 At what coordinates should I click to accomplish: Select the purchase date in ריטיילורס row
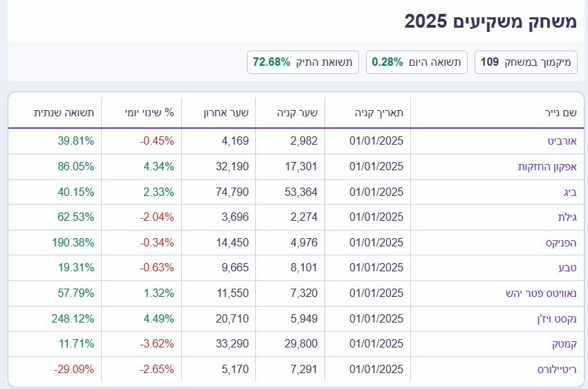click(x=376, y=370)
